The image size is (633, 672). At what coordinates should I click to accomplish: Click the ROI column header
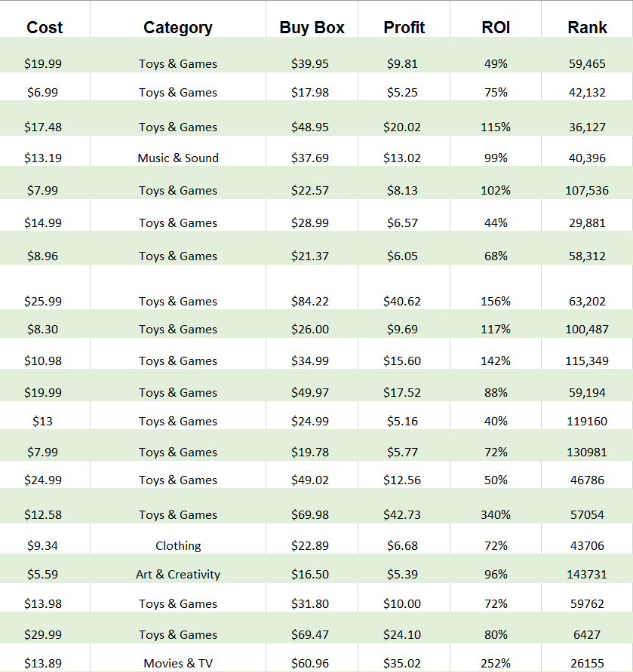point(496,28)
